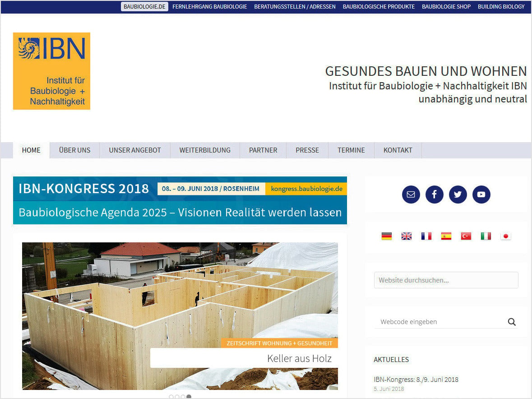Open the KONTAKT menu
Viewport: 532px width, 399px height.
398,150
